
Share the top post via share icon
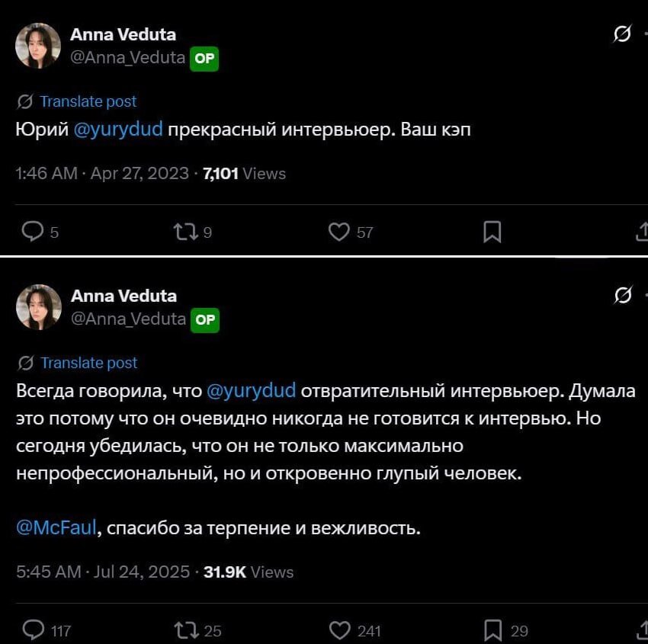pyautogui.click(x=642, y=231)
